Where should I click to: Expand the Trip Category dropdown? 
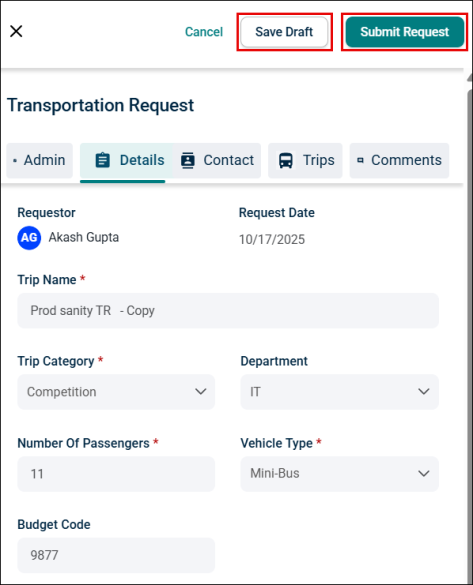116,392
